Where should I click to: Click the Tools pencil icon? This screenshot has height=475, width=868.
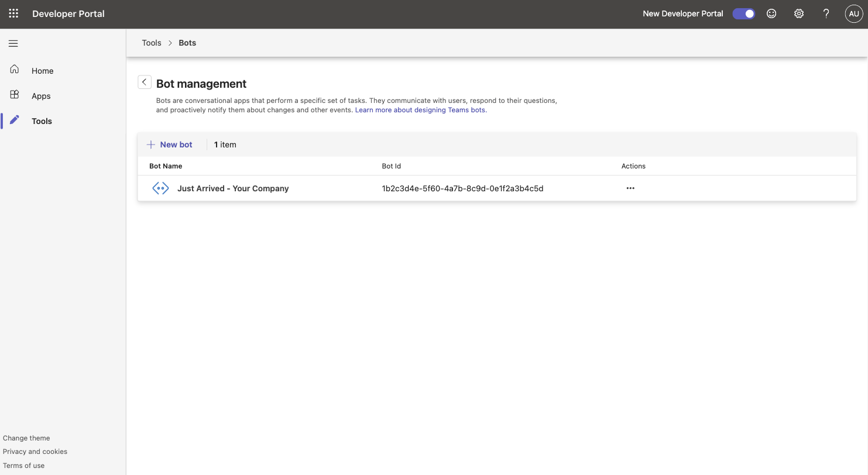pos(15,120)
